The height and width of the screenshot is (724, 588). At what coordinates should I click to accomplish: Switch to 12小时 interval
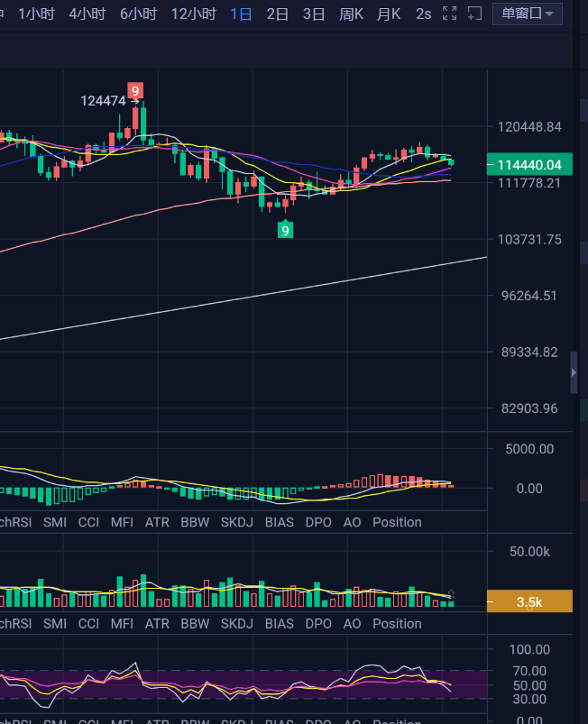(x=194, y=14)
